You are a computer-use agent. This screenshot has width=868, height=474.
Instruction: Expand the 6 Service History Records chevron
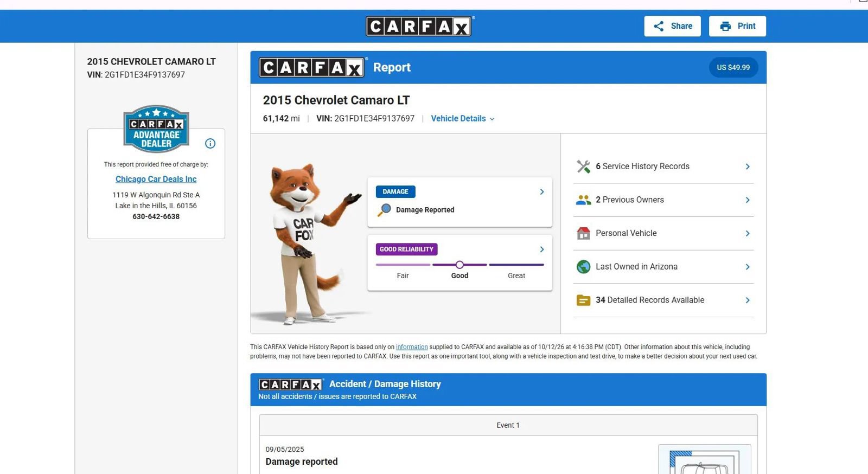tap(748, 166)
